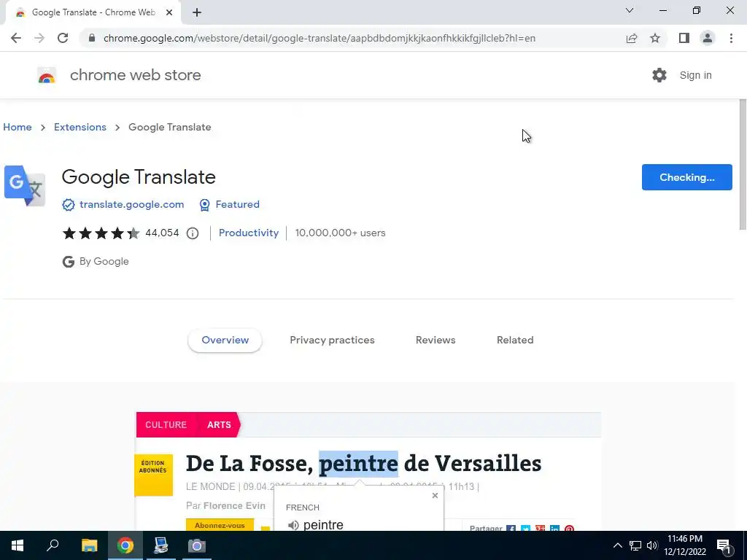Open Chrome Web Store settings gear
This screenshot has width=747, height=560.
point(659,75)
